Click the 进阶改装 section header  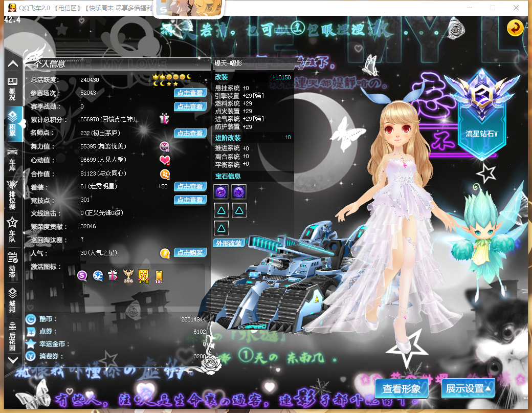pos(228,138)
